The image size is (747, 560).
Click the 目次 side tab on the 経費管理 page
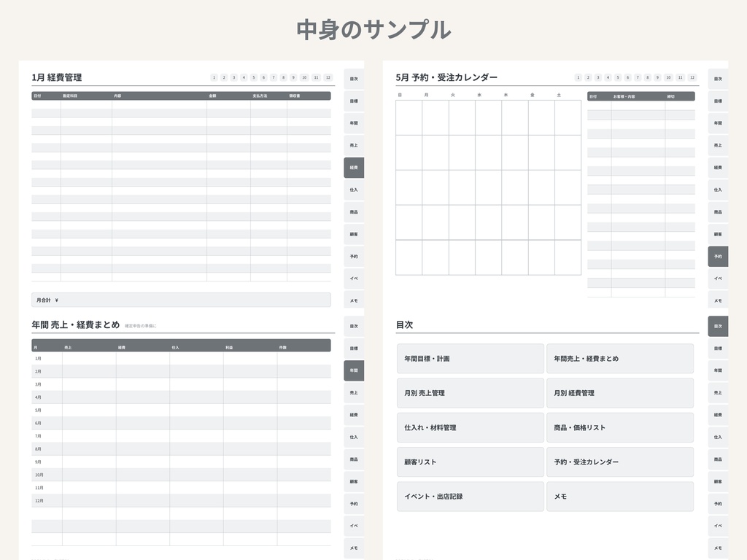click(354, 79)
